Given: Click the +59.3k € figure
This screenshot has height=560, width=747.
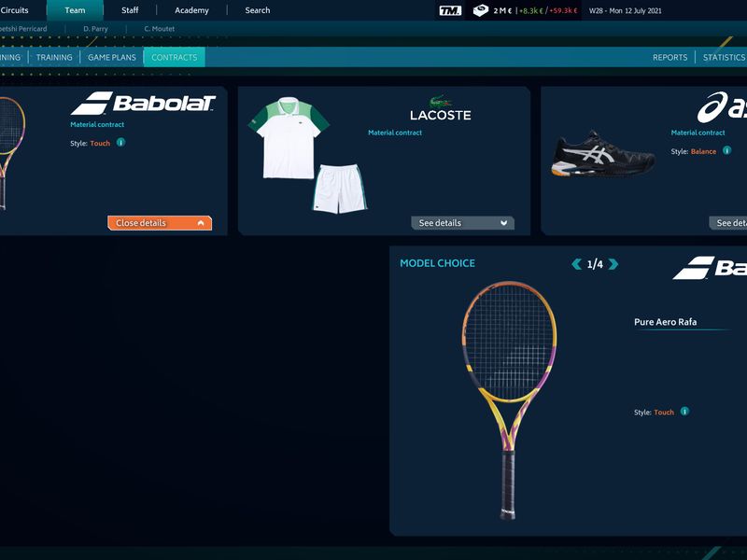Looking at the screenshot, I should tap(563, 10).
